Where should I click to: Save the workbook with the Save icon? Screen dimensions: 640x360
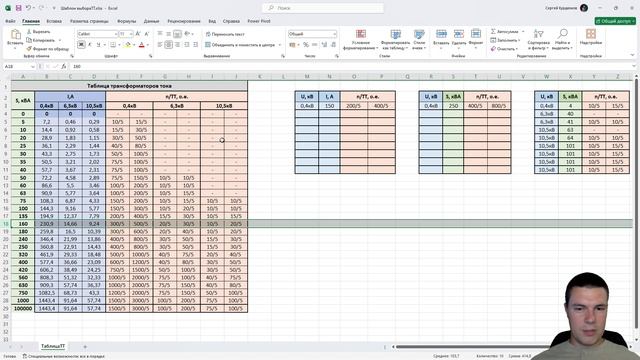point(18,8)
